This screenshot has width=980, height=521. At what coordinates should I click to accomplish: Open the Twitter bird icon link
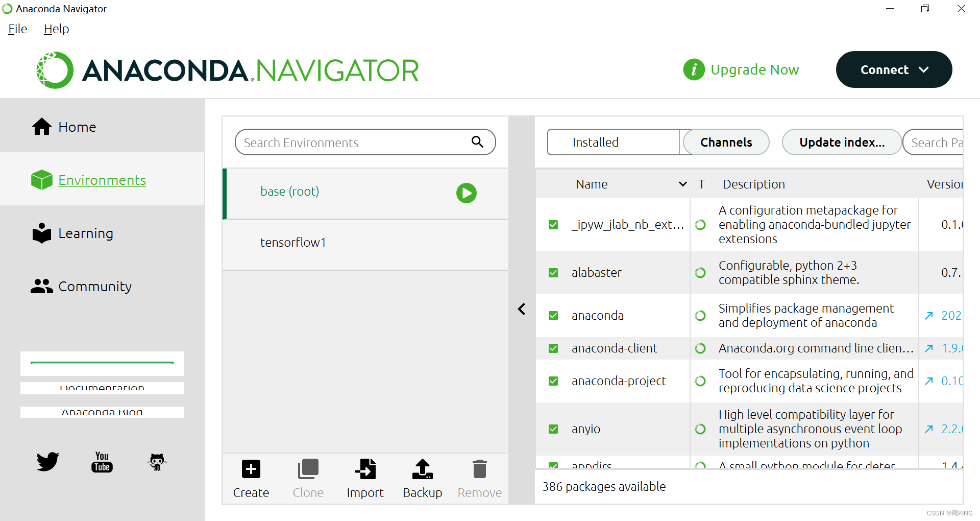click(47, 461)
